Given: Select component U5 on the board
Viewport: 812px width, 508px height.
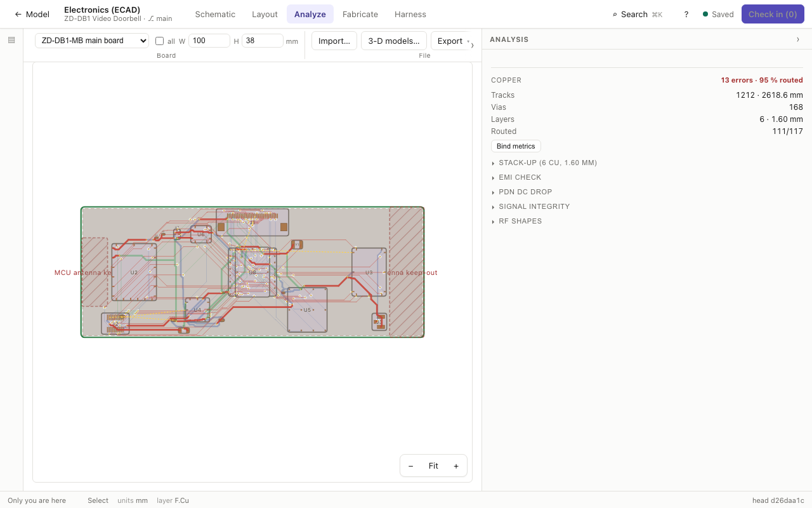Looking at the screenshot, I should click(307, 310).
